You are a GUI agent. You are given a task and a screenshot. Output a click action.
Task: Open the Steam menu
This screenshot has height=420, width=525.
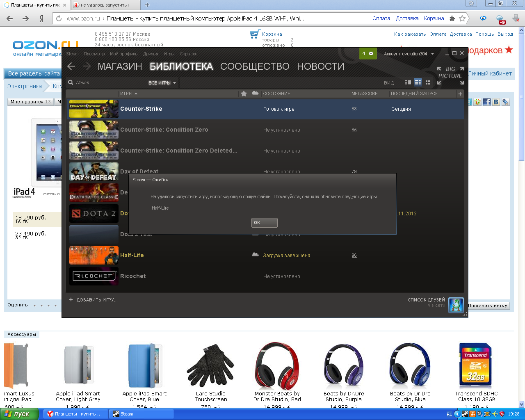pos(72,54)
